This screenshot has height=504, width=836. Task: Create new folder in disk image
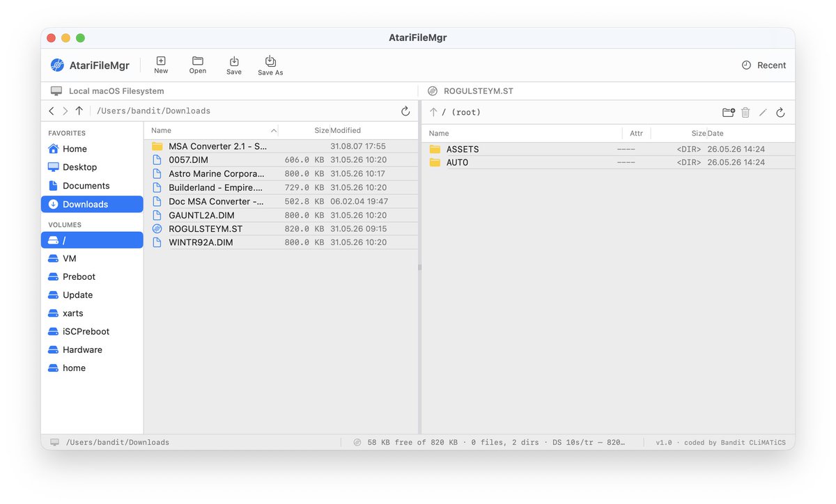coord(729,112)
